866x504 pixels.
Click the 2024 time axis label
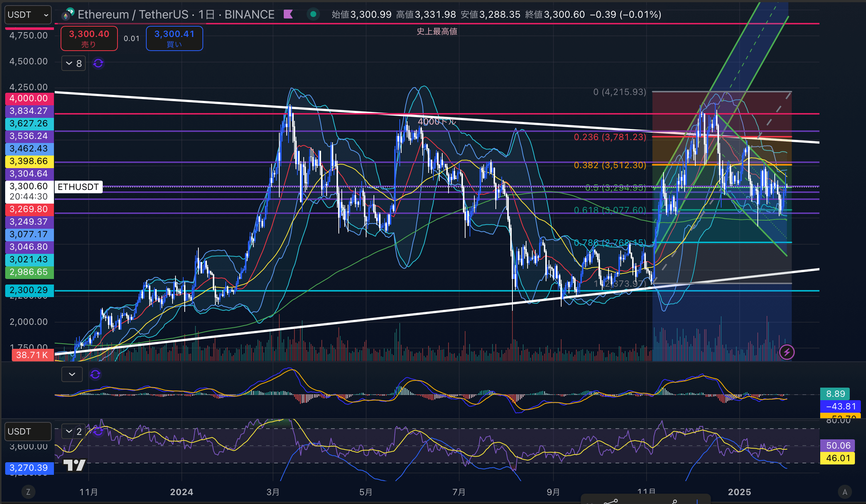point(182,492)
